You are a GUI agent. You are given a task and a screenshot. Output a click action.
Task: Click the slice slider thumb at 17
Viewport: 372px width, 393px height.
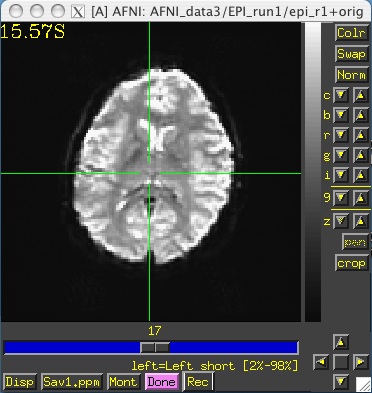click(x=155, y=348)
